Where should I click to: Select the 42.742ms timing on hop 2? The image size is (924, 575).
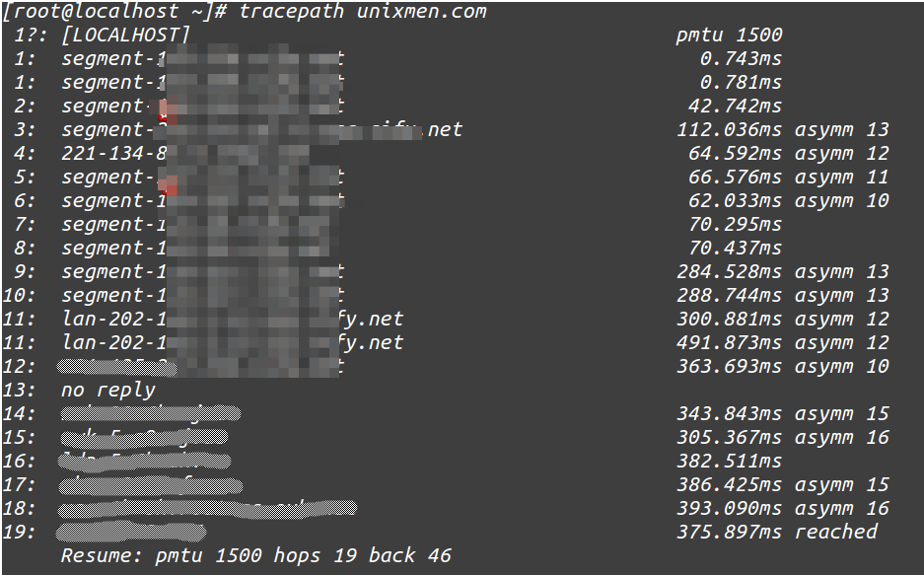click(735, 107)
